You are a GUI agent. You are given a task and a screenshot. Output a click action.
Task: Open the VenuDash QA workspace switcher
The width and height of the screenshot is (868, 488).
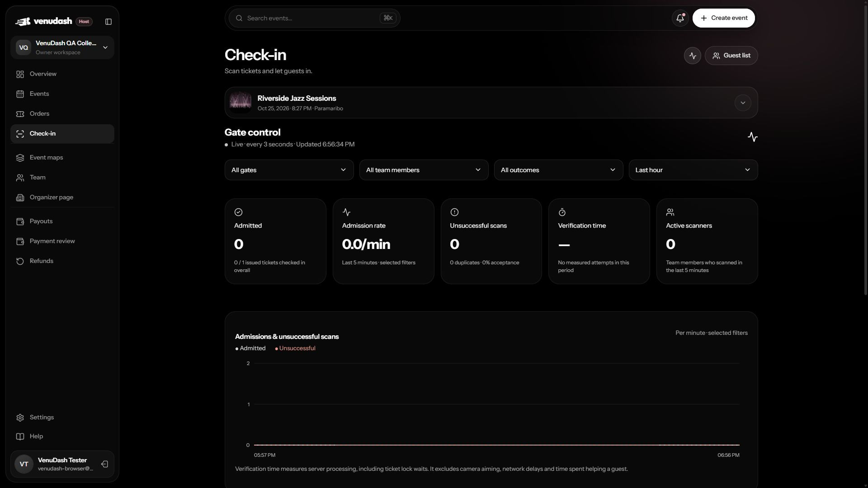(x=62, y=47)
